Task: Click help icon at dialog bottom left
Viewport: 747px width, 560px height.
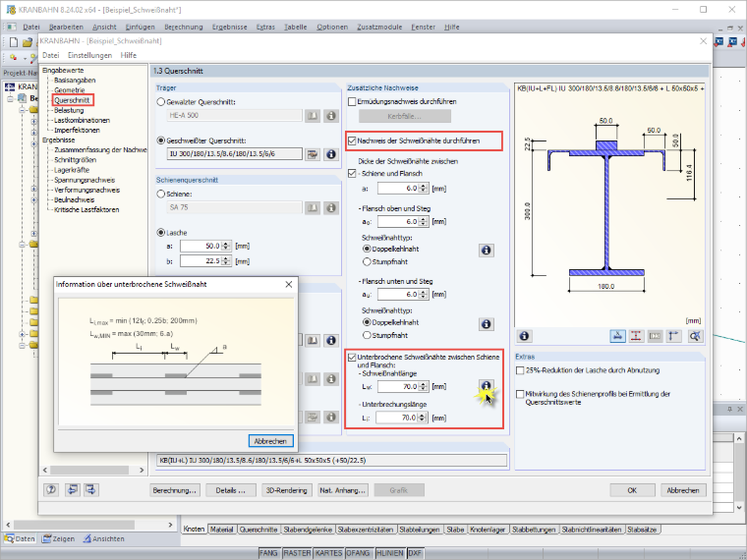Action: coord(51,489)
